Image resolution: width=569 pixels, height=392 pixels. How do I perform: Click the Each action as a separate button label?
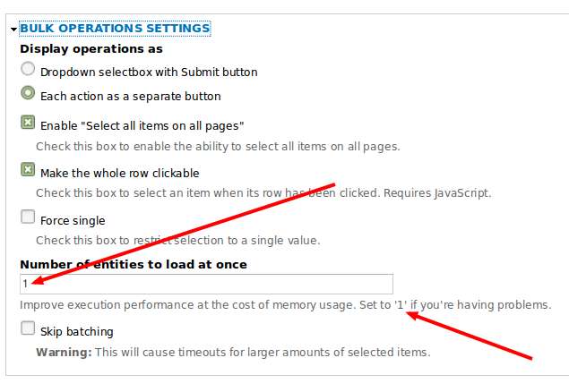coord(131,97)
